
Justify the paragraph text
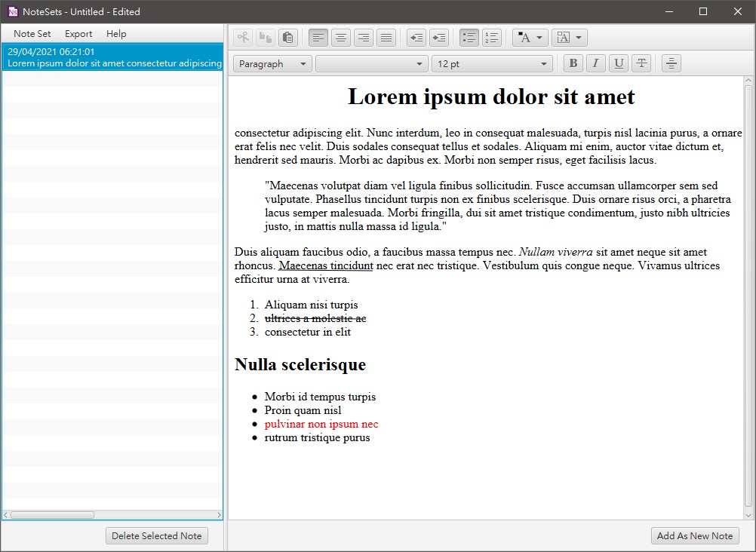click(x=386, y=38)
